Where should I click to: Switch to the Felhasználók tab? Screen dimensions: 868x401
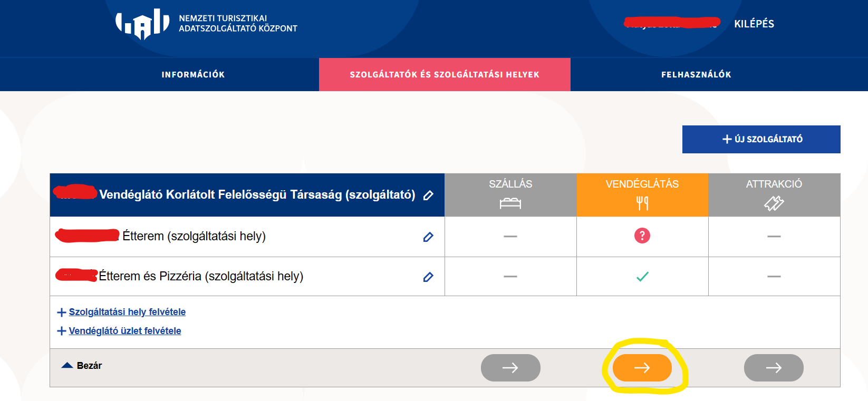[696, 74]
